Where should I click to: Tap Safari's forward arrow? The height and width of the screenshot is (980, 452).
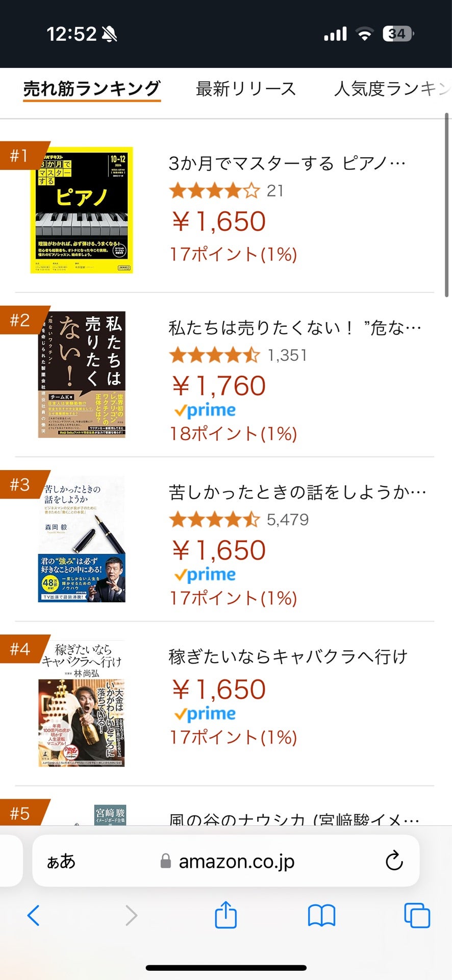pos(131,916)
